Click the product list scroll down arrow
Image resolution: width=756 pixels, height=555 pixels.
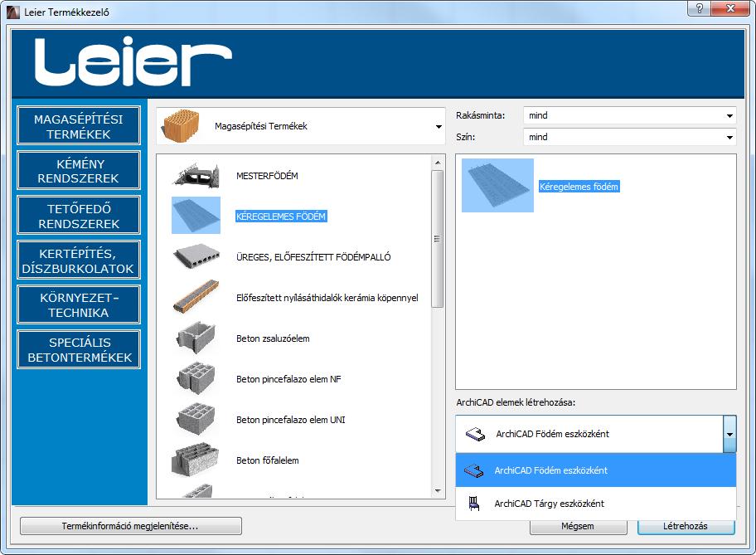(438, 491)
